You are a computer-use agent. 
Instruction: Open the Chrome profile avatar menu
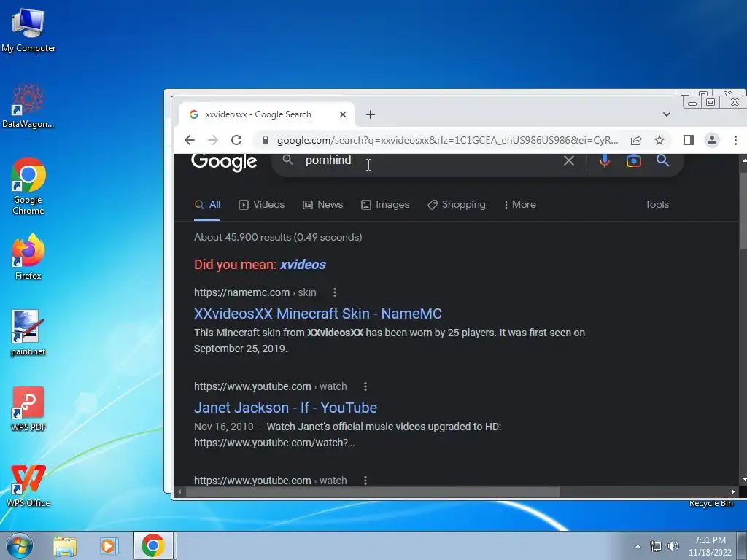pyautogui.click(x=712, y=140)
